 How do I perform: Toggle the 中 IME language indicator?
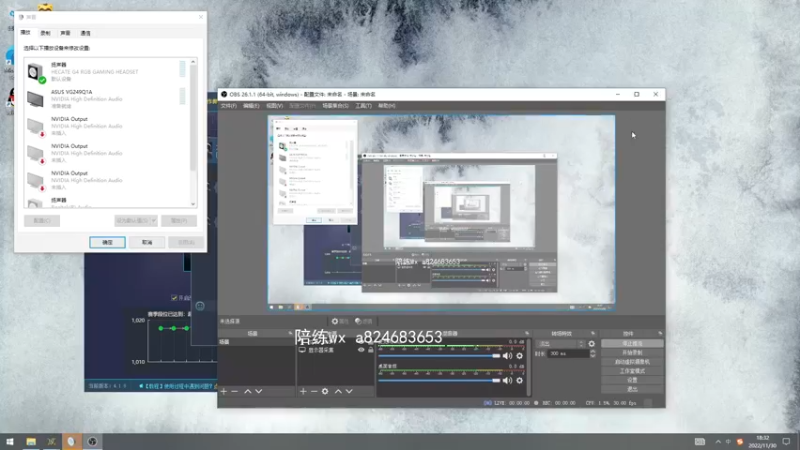click(728, 441)
